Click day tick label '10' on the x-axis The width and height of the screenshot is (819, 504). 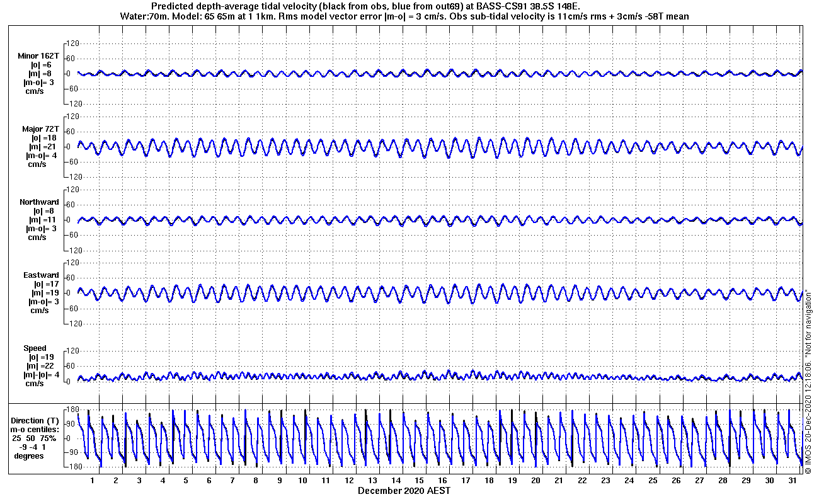pos(302,481)
